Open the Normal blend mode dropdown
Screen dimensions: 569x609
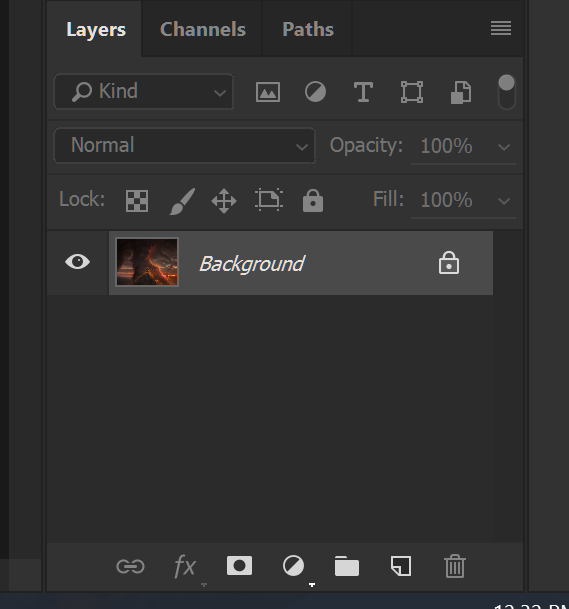185,146
